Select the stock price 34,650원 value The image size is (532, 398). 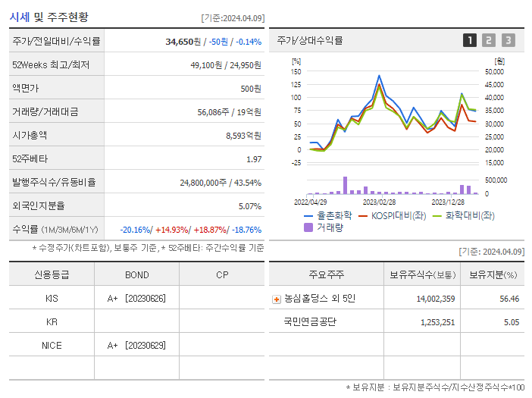tap(183, 42)
